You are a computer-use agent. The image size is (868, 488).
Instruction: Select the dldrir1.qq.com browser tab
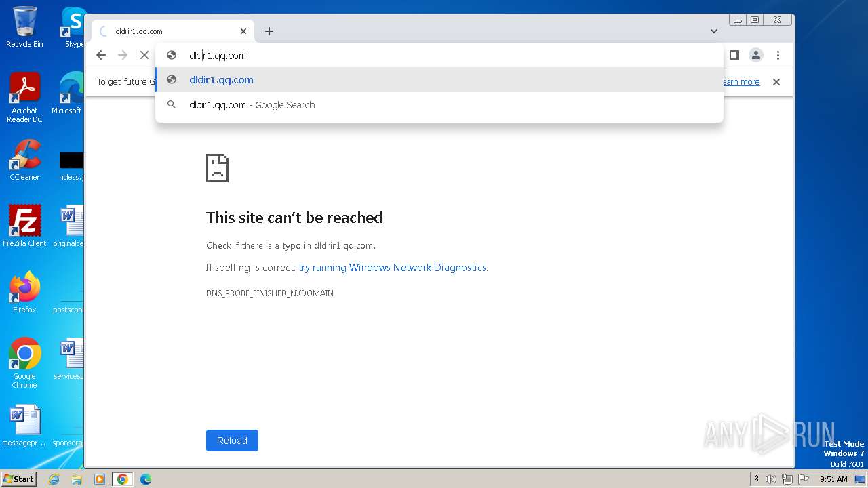coord(173,31)
